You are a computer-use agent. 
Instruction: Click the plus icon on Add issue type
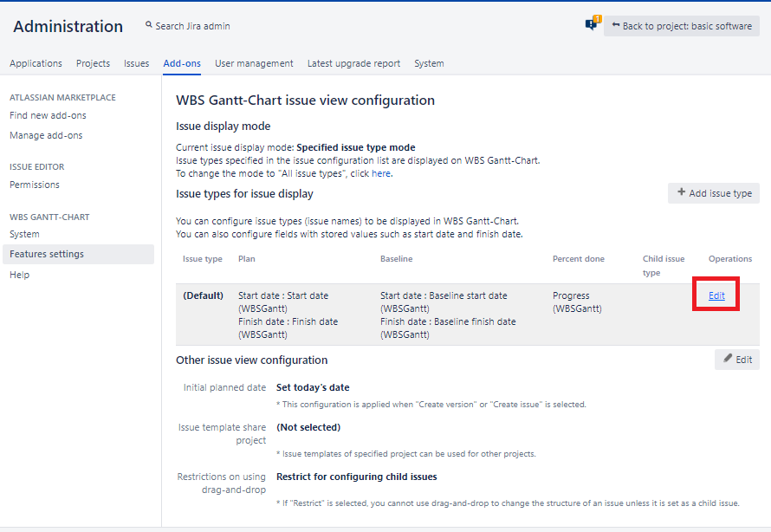point(681,192)
